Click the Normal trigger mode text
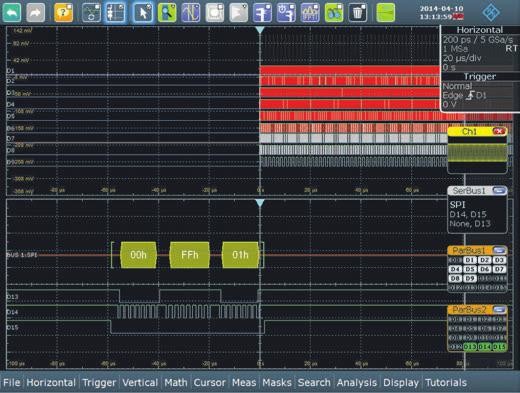 tap(457, 86)
